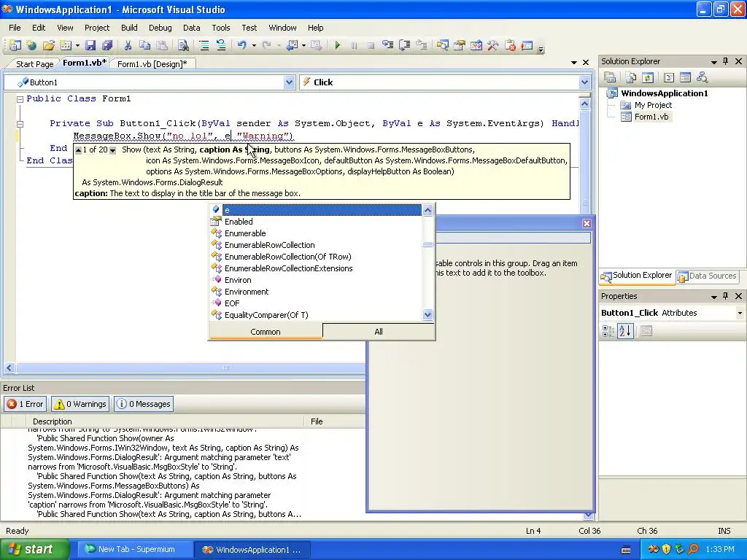Open the undo history dropdown arrow
Screen dimensions: 747x560
pyautogui.click(x=254, y=45)
